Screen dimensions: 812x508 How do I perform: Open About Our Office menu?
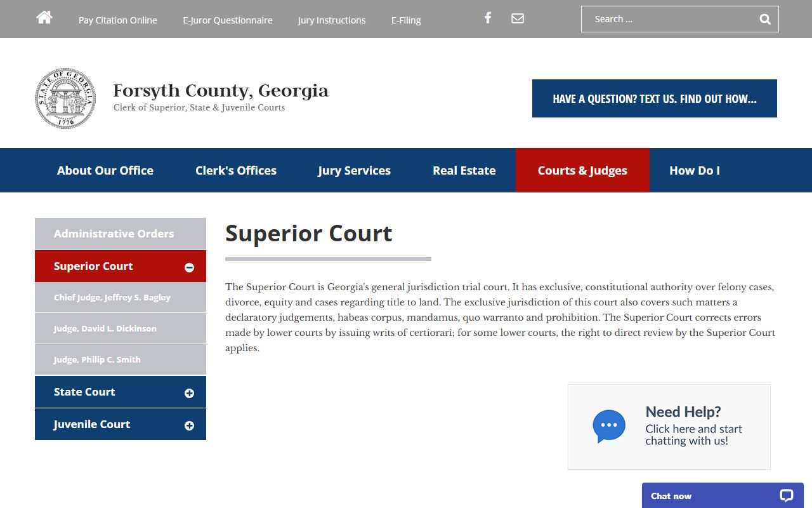(105, 170)
